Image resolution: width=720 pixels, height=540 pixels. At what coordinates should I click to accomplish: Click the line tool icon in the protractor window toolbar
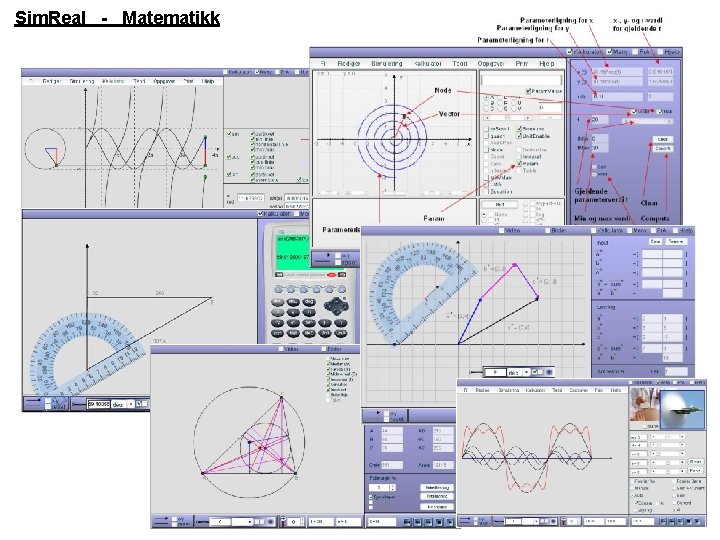point(79,405)
